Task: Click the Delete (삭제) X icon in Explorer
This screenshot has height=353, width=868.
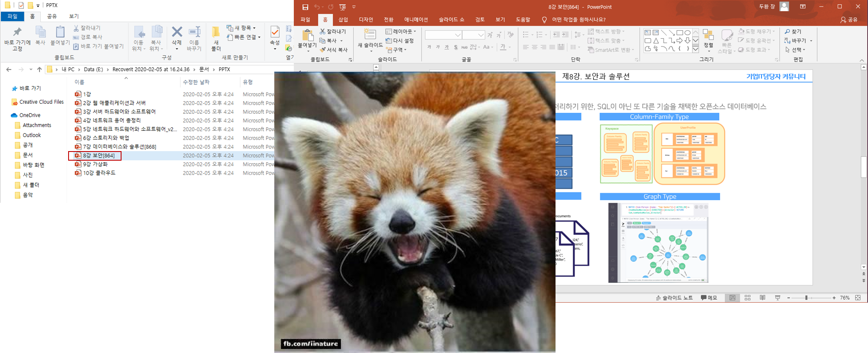Action: (x=177, y=32)
